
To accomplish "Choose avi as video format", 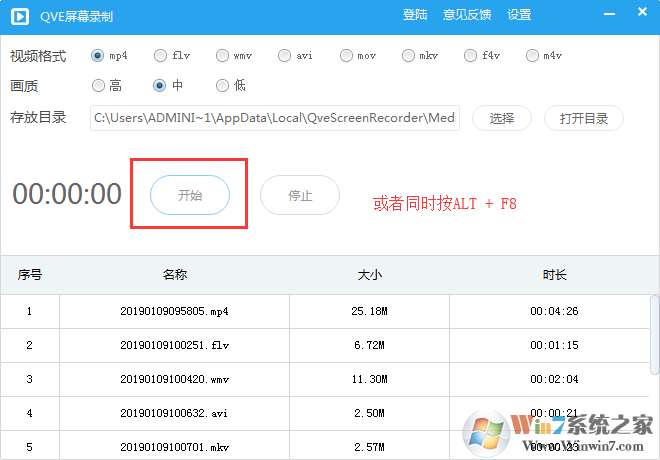I will pos(285,55).
